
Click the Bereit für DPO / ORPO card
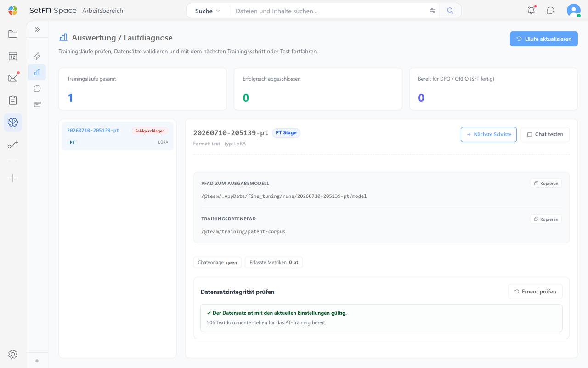click(493, 89)
